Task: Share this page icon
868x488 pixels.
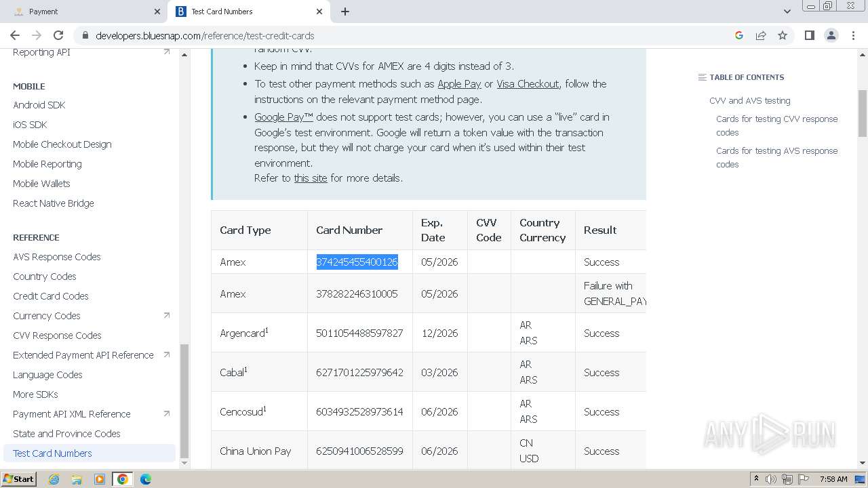Action: pos(761,35)
